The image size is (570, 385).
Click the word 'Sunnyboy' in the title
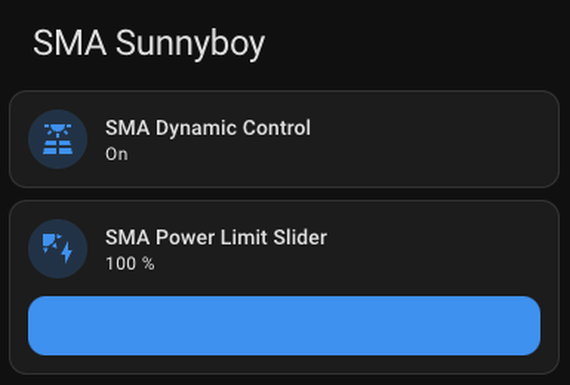(x=190, y=44)
